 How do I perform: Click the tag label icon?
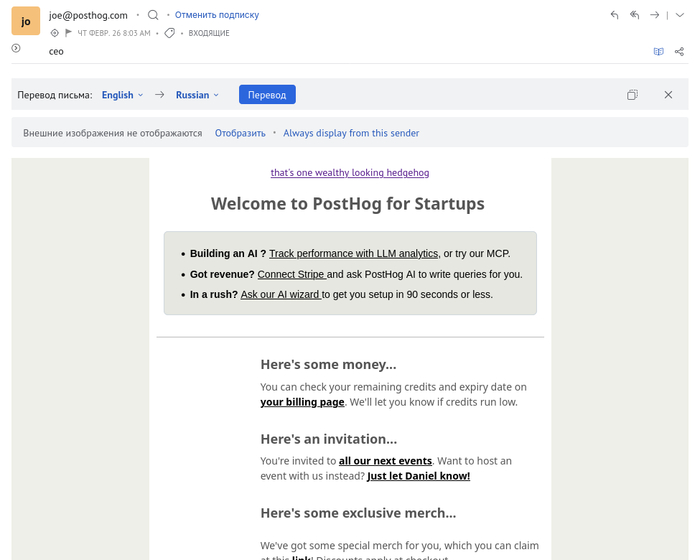click(x=170, y=33)
